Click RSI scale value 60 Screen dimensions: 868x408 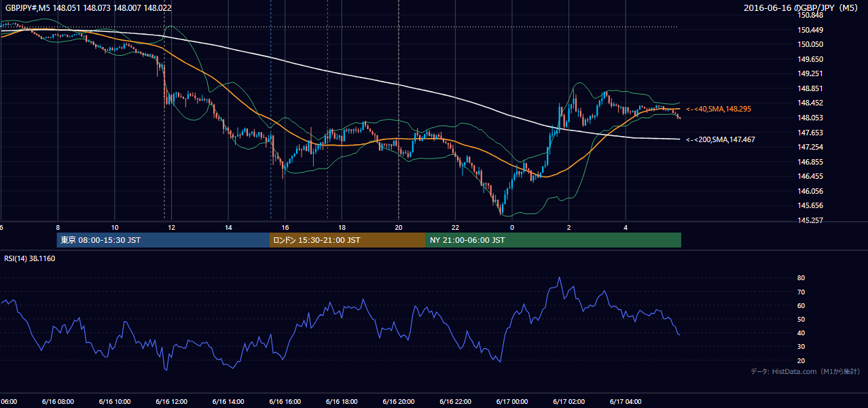point(801,305)
